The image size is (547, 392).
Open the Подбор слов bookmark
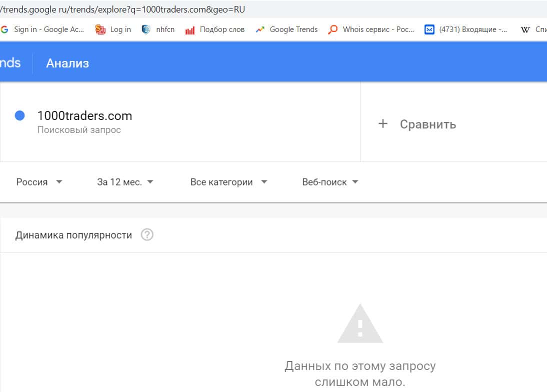tap(215, 29)
